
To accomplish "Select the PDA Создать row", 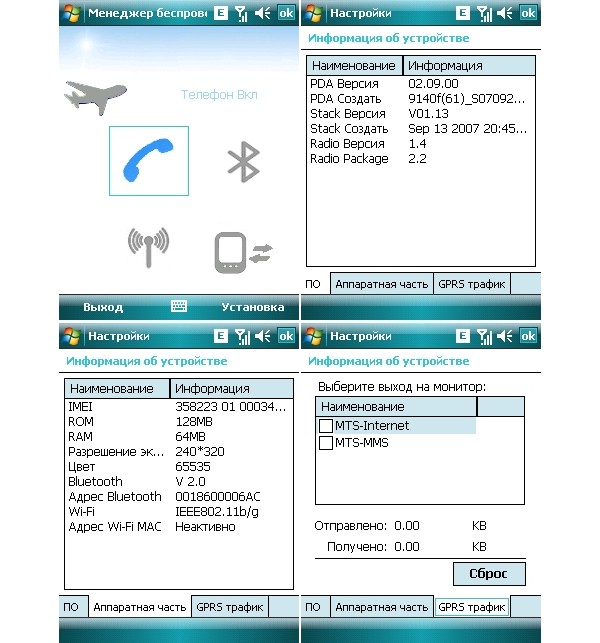I will pyautogui.click(x=421, y=99).
